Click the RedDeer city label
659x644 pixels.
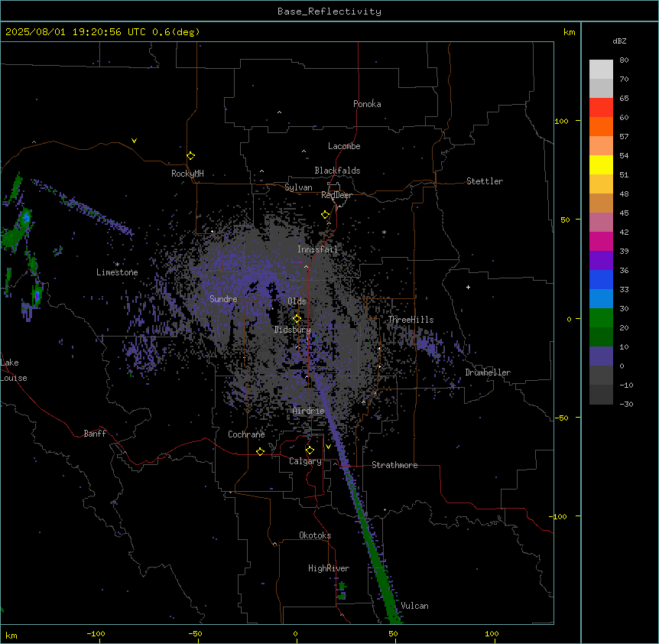(336, 195)
